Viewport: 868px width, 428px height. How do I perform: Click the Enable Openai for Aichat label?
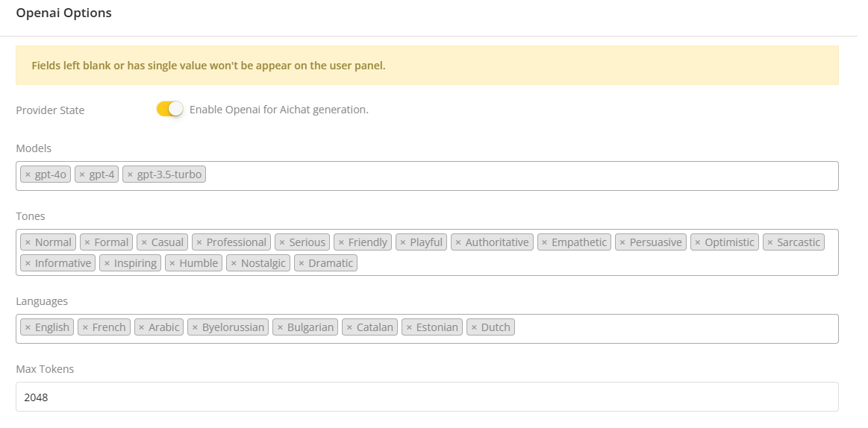(278, 110)
